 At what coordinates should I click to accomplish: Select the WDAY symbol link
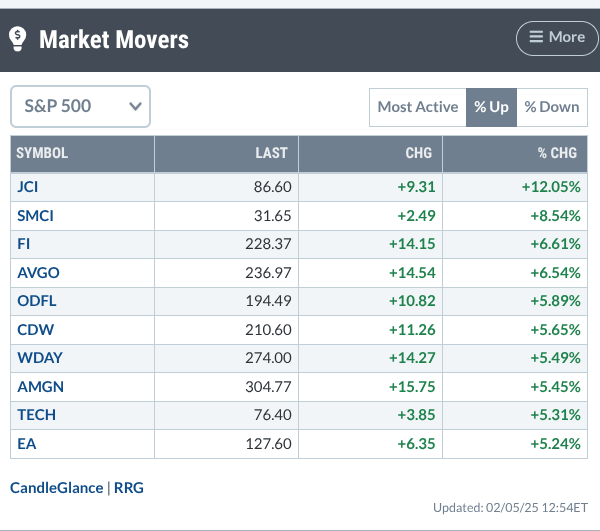tap(36, 357)
